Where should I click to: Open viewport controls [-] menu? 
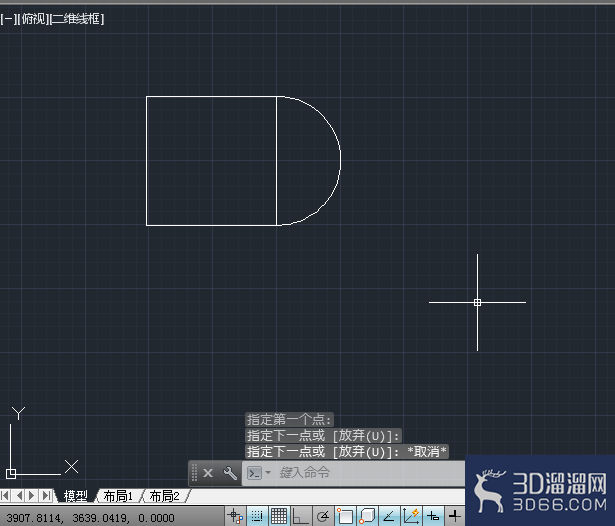[x=8, y=19]
